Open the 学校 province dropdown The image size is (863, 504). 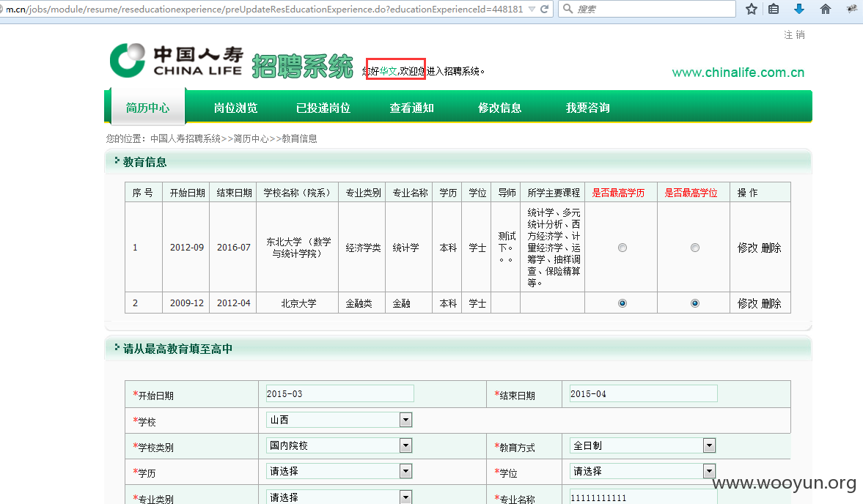point(339,420)
